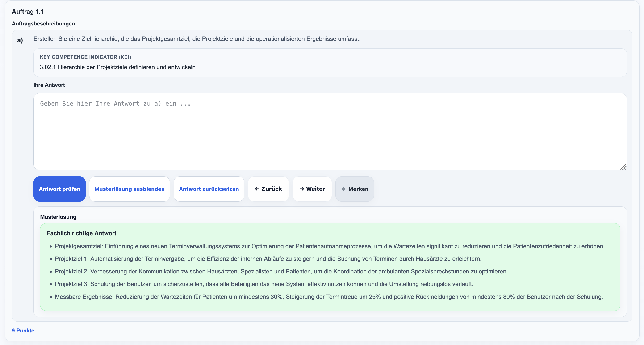
Task: Click the Messbare Ergebnisse bullet text
Action: coord(329,297)
